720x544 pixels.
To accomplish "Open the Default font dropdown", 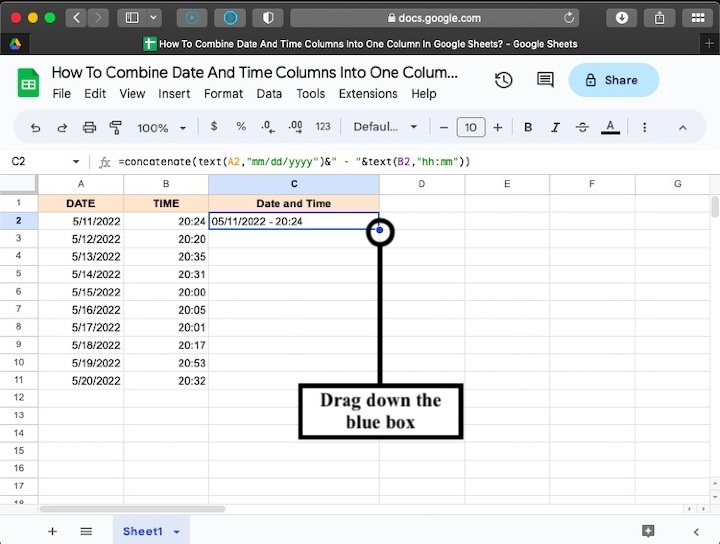I will pos(385,127).
